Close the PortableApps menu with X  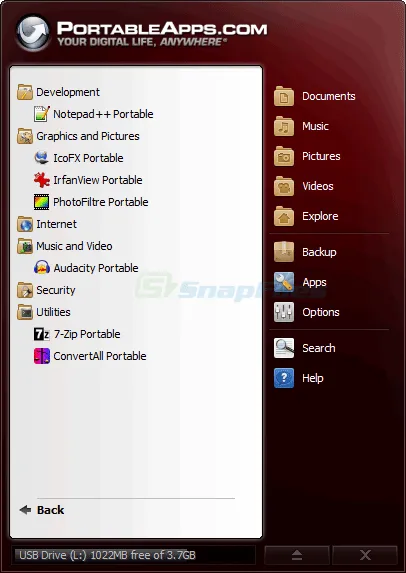[x=365, y=555]
